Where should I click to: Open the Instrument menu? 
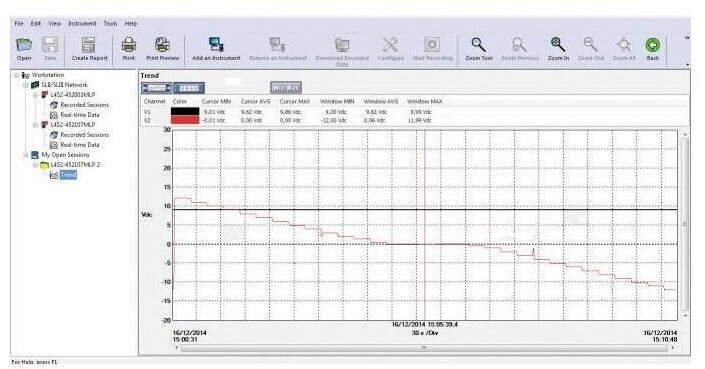[82, 23]
